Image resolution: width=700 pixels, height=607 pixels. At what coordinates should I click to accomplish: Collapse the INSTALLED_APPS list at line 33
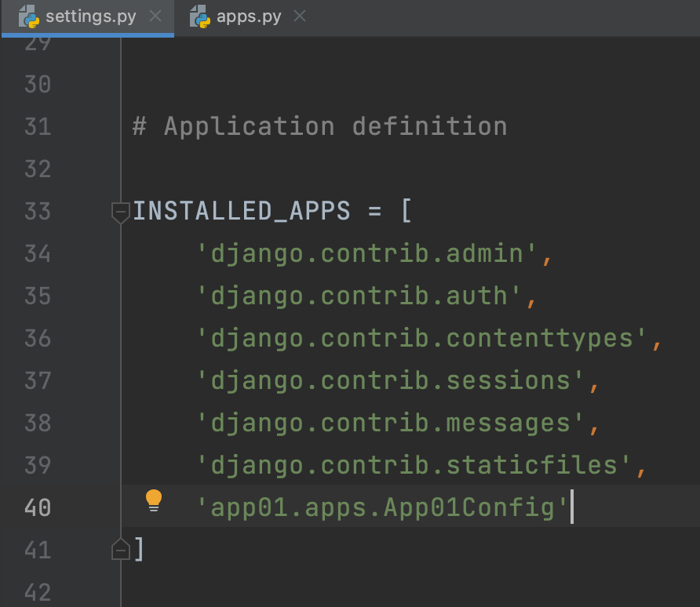121,213
